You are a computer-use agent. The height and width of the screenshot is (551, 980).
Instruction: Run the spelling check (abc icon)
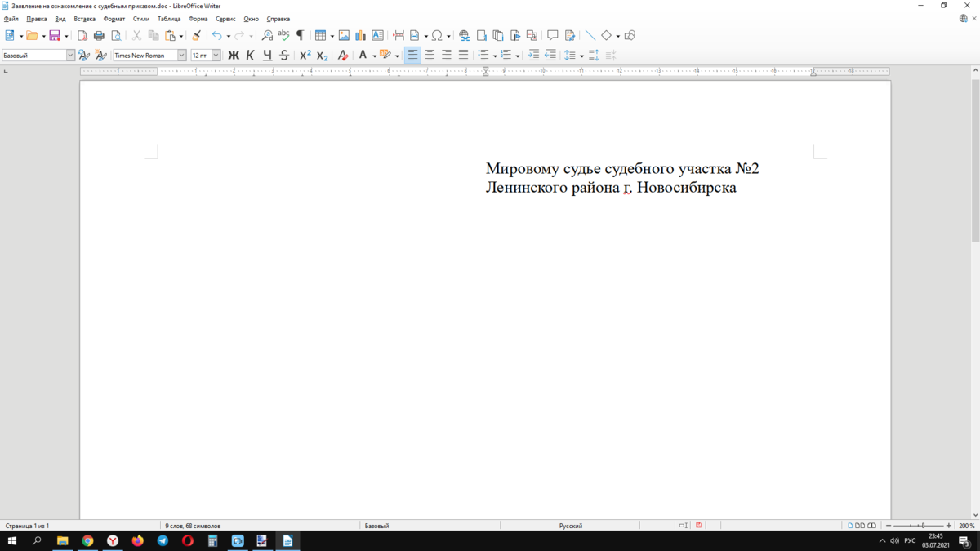pyautogui.click(x=283, y=35)
